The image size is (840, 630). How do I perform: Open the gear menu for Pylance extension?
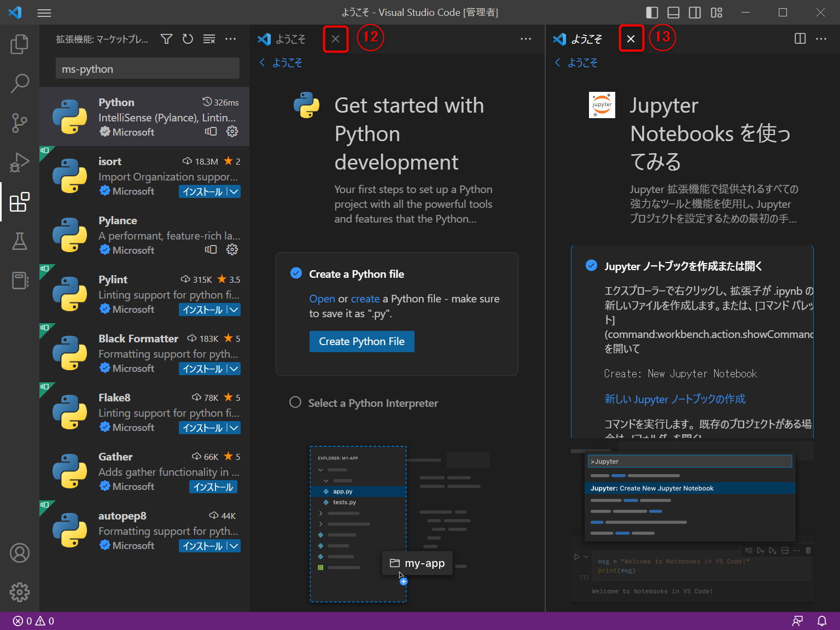pos(232,249)
